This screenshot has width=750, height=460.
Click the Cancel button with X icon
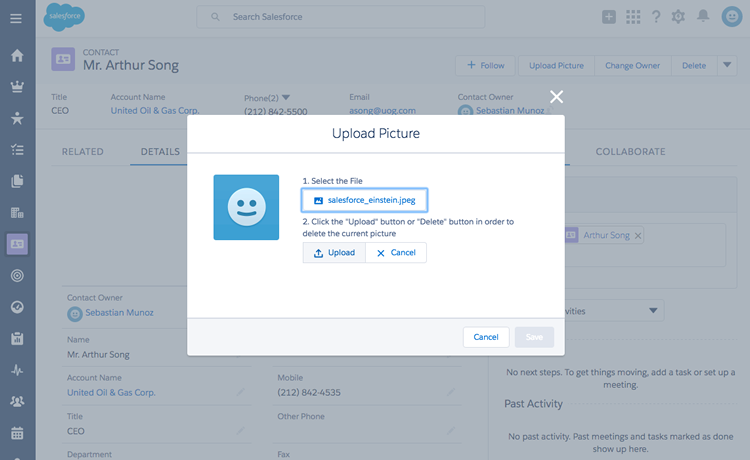396,252
